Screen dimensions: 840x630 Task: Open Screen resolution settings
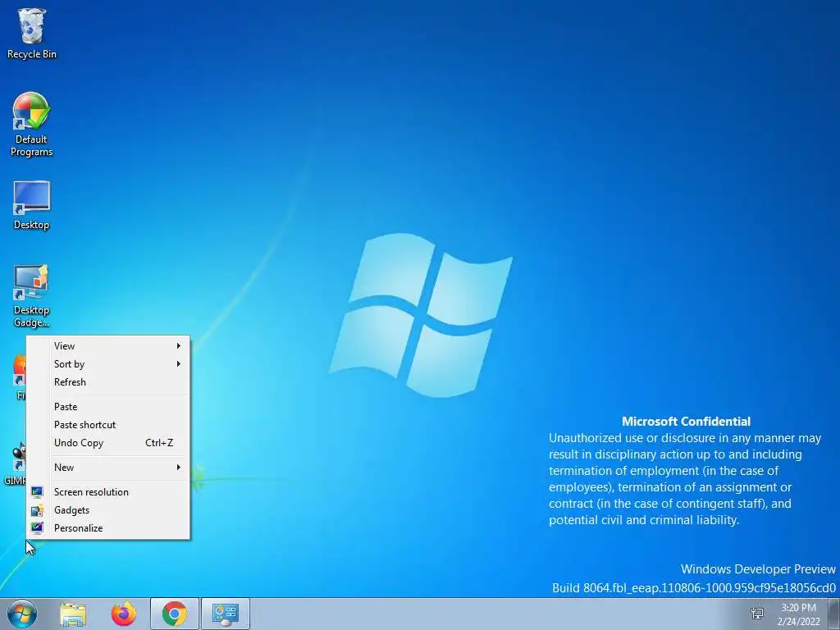[x=108, y=492]
